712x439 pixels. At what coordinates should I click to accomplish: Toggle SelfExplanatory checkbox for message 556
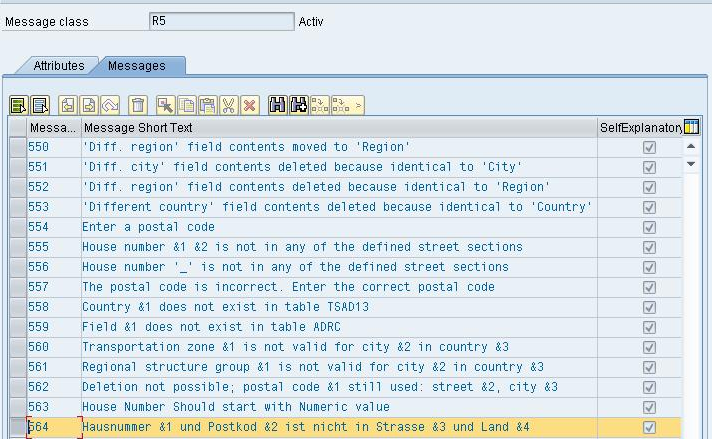click(x=649, y=267)
